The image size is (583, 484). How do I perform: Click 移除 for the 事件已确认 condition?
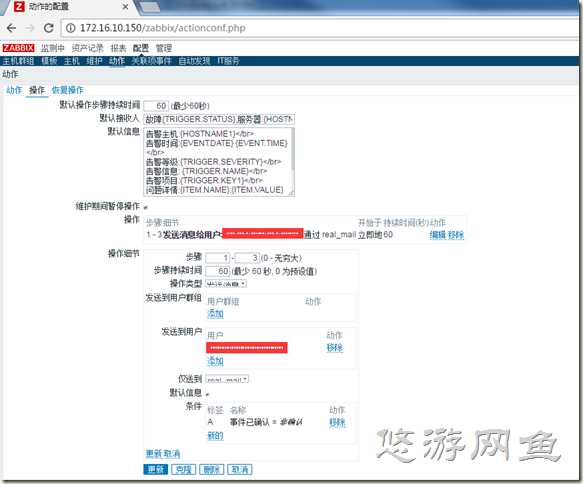coord(337,423)
